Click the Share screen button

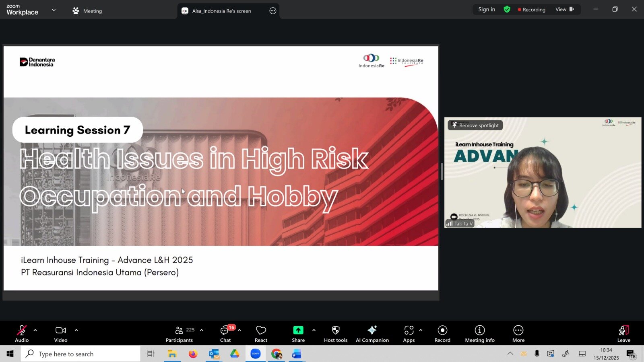(298, 333)
